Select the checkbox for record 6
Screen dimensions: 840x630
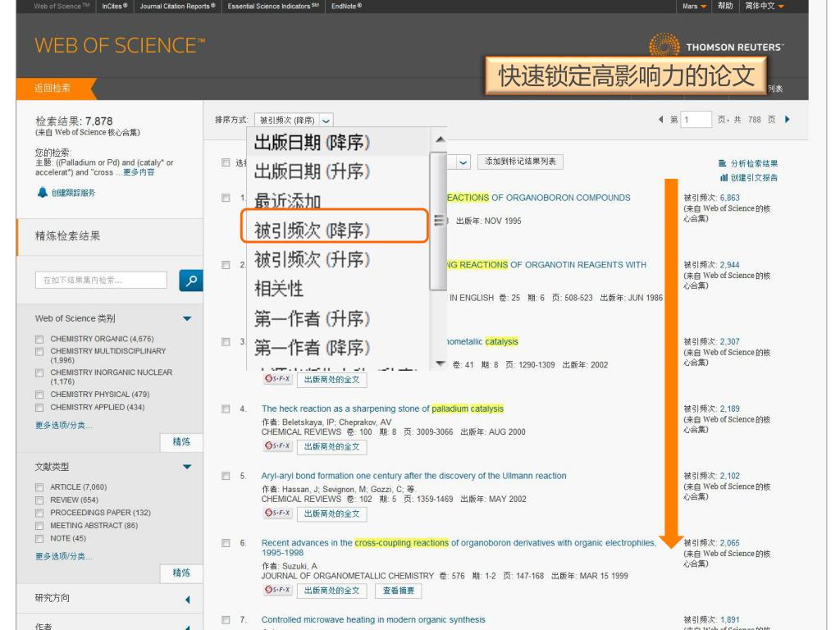click(x=226, y=543)
